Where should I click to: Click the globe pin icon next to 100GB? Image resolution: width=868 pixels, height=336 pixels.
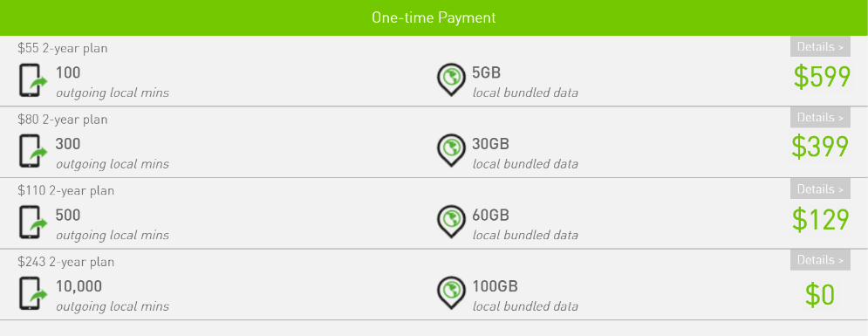[x=451, y=293]
